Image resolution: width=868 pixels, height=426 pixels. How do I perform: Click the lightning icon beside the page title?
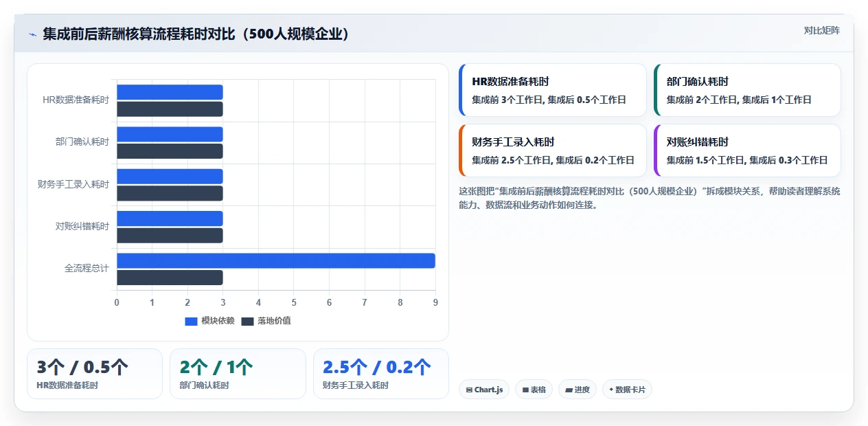(33, 34)
